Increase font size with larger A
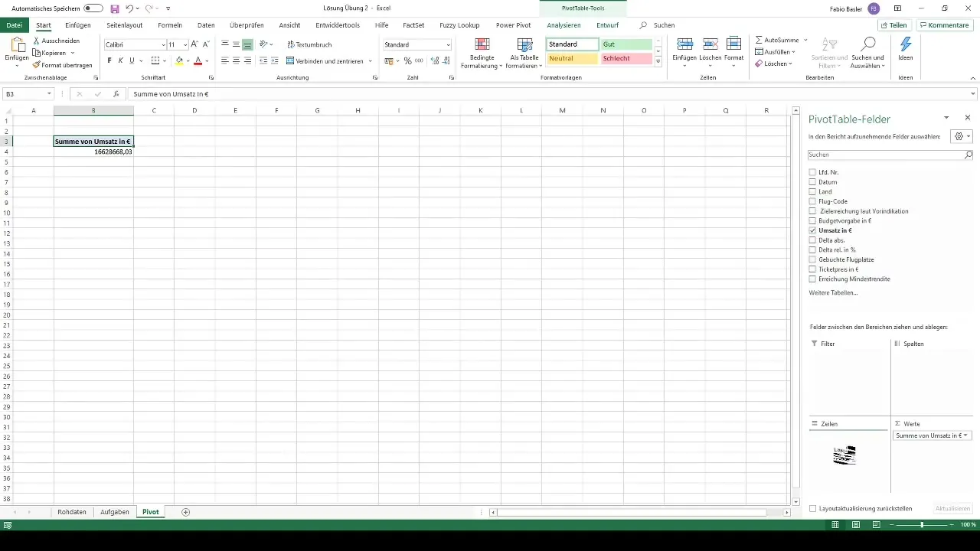The image size is (980, 551). coord(194,44)
